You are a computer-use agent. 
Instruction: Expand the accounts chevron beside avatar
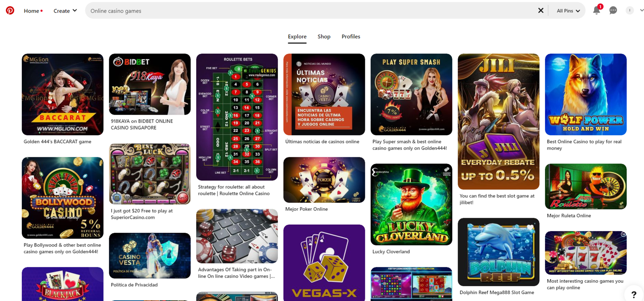[x=641, y=11]
